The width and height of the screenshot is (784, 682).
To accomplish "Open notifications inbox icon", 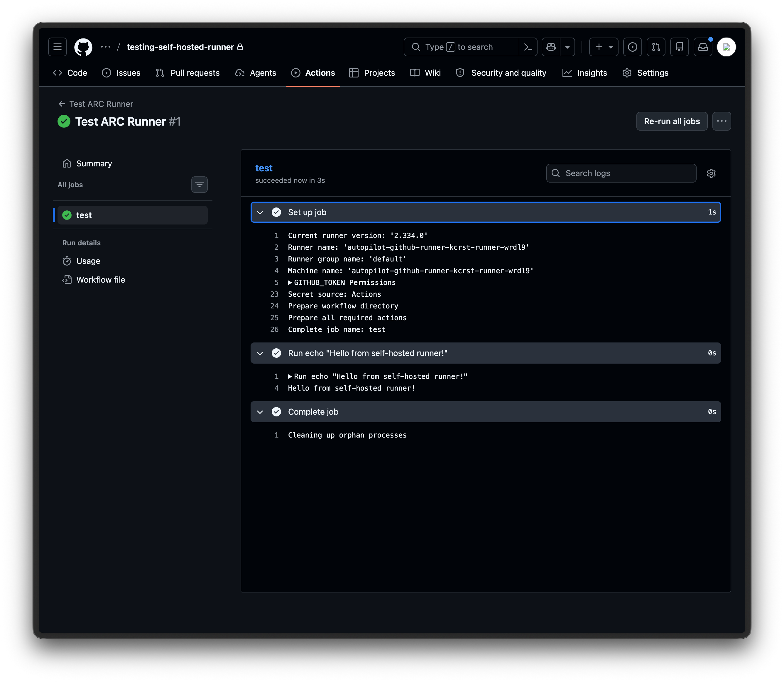I will [x=703, y=47].
